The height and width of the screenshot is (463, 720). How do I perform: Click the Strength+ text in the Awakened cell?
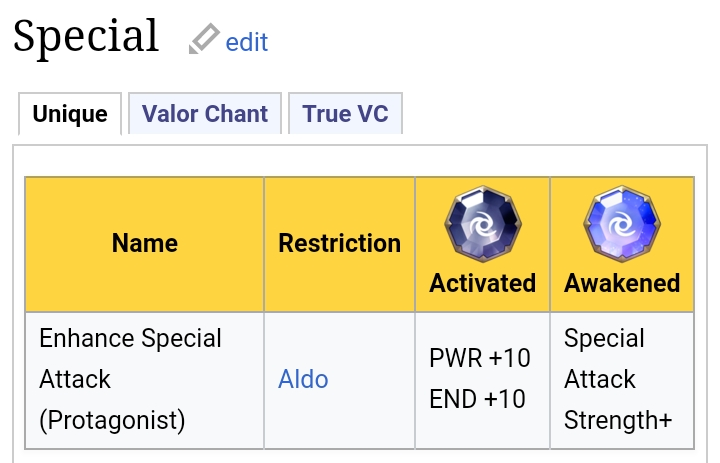click(618, 420)
